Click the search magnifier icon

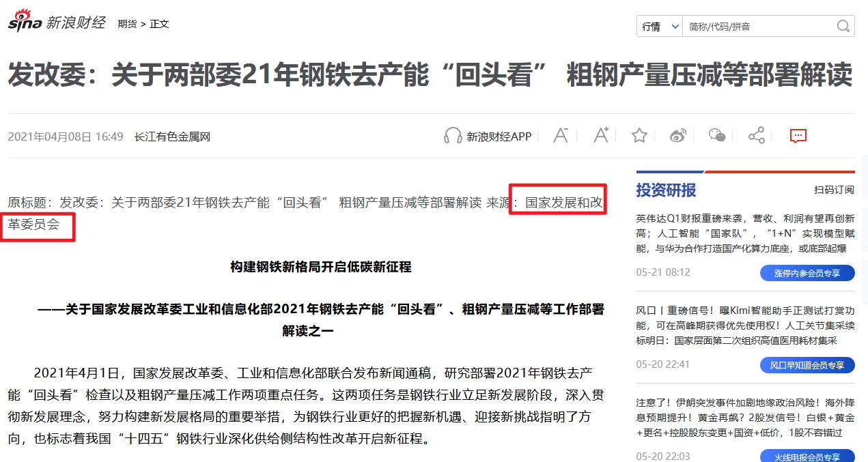tap(843, 27)
